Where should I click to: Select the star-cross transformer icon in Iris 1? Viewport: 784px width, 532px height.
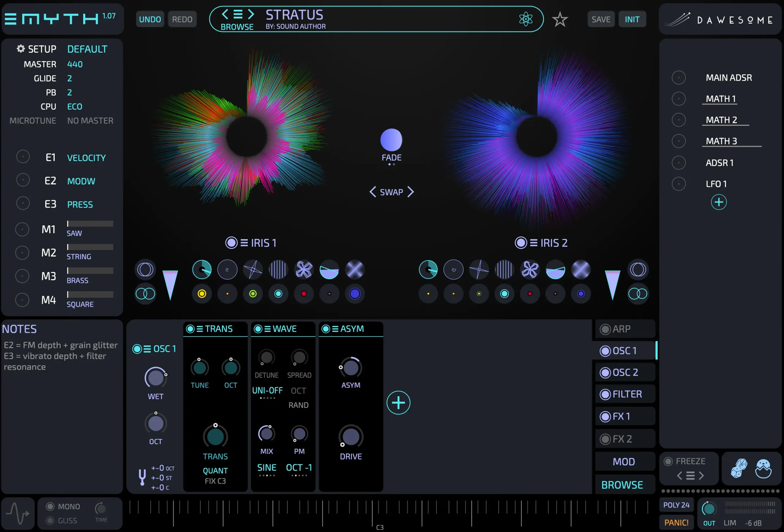pyautogui.click(x=253, y=270)
